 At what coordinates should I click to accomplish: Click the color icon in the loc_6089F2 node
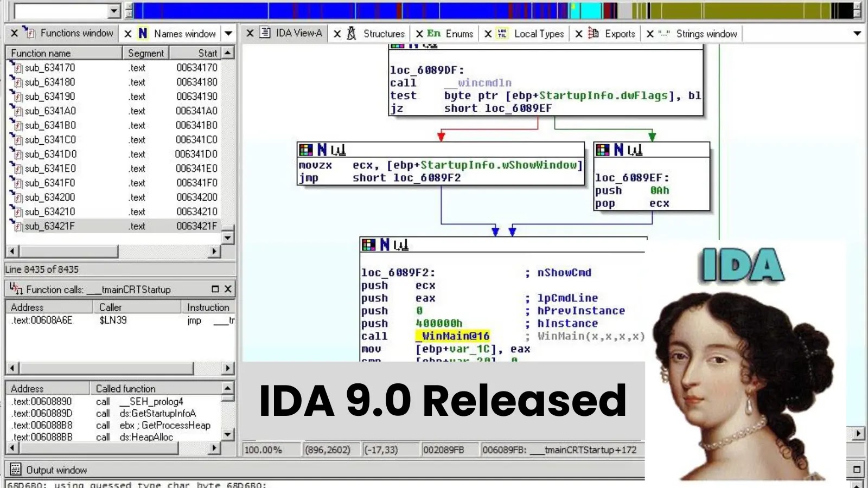coord(369,245)
